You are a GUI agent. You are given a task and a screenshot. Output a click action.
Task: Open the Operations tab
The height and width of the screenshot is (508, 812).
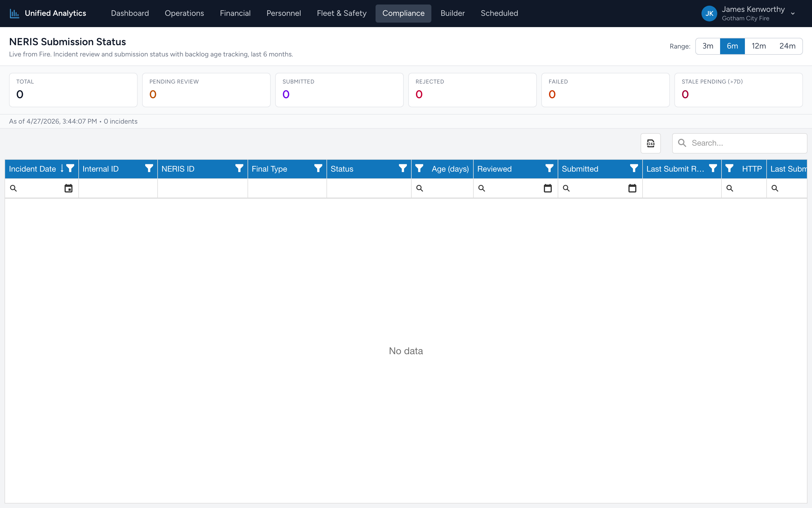pos(184,14)
